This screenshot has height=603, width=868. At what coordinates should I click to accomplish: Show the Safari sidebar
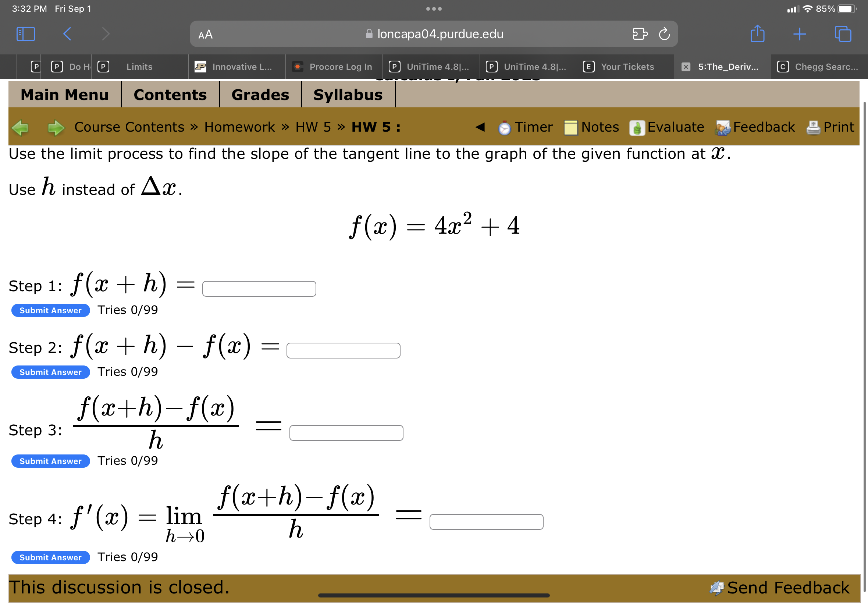click(25, 33)
